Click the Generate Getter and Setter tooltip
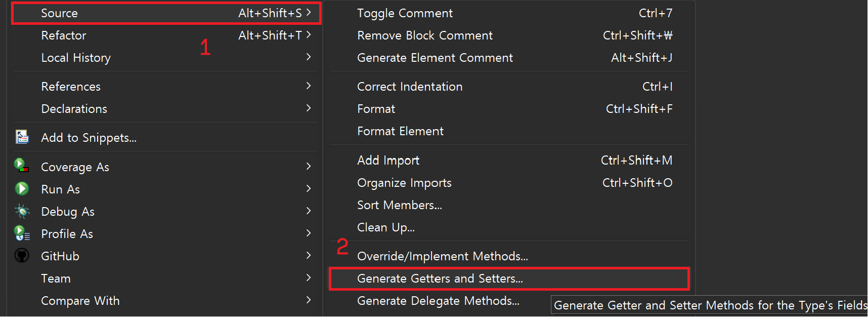The height and width of the screenshot is (317, 868). tap(709, 305)
